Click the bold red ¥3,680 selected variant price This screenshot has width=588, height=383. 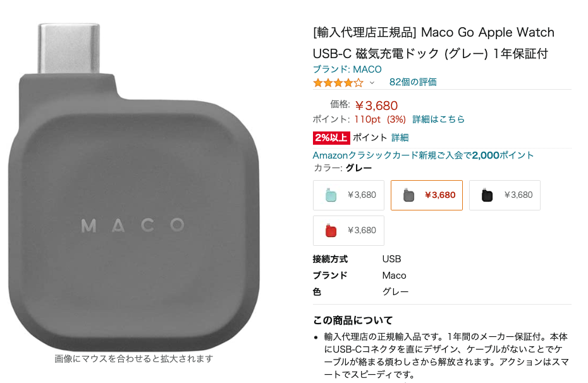tap(440, 195)
